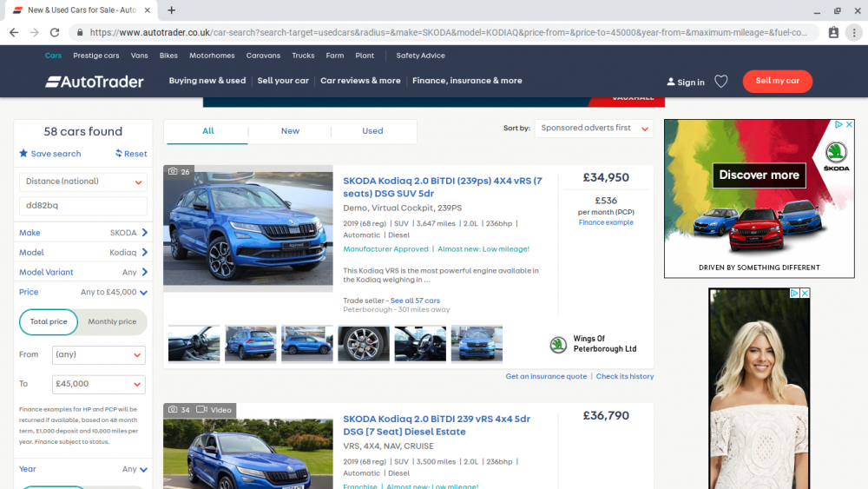The image size is (868, 489).
Task: Open saved cars heart icon
Action: click(720, 82)
